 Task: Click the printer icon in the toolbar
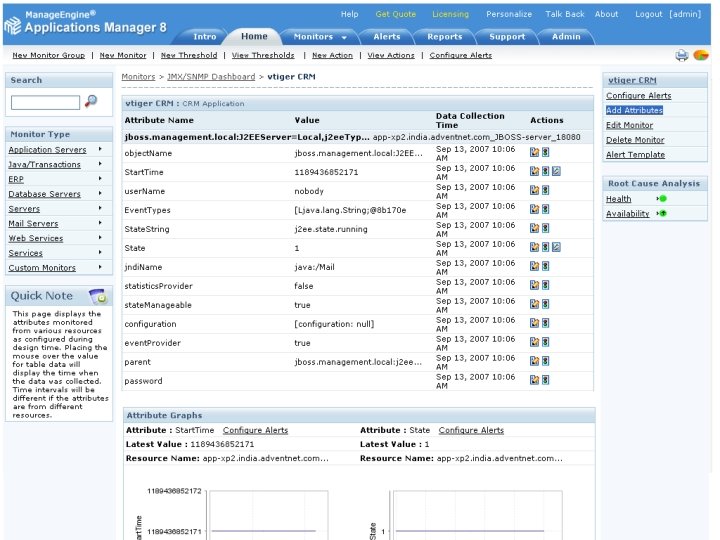[681, 56]
